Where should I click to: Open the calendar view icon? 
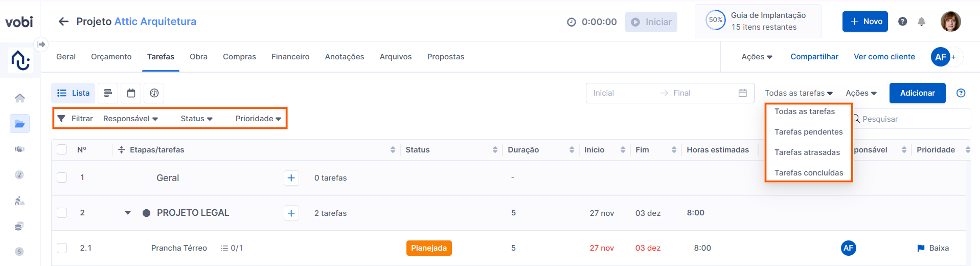pos(131,93)
